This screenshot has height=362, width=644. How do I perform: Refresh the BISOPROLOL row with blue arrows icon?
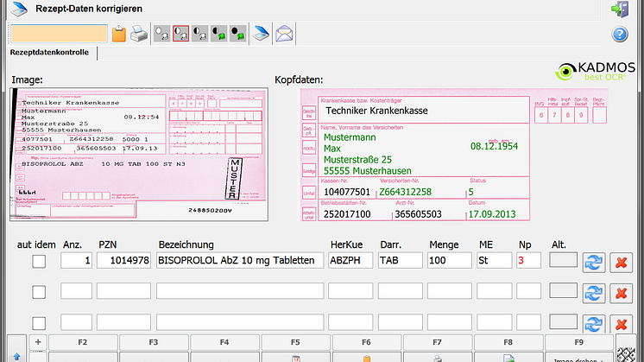tap(594, 263)
